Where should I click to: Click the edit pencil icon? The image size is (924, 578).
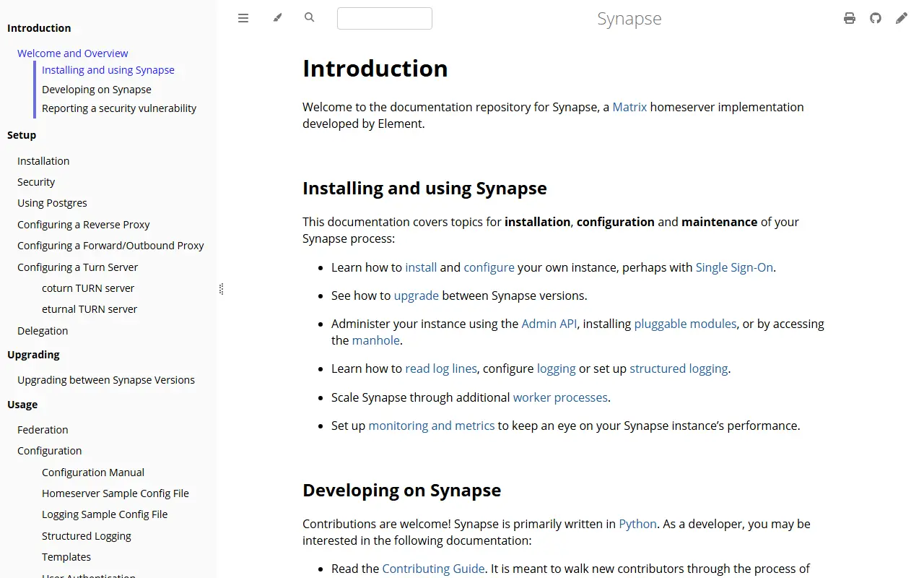point(902,18)
